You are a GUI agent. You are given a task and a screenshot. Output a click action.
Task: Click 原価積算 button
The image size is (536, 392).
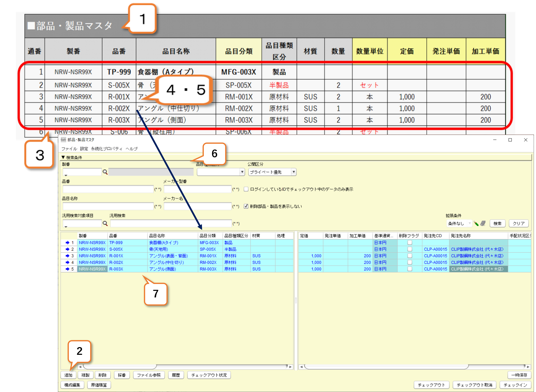click(99, 385)
